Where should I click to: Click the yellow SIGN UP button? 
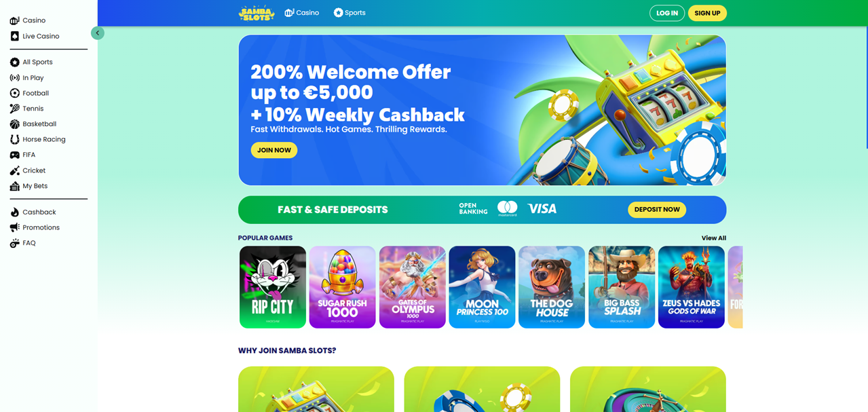[707, 13]
